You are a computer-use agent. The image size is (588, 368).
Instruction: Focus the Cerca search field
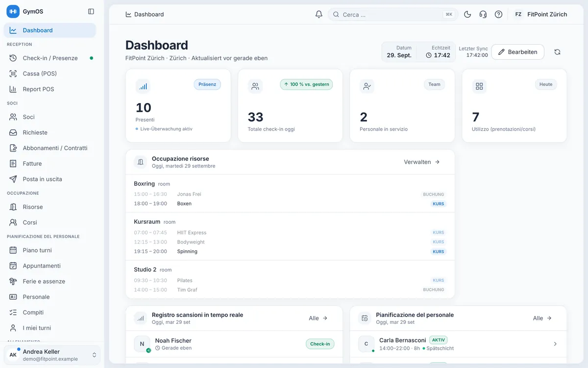pyautogui.click(x=393, y=15)
